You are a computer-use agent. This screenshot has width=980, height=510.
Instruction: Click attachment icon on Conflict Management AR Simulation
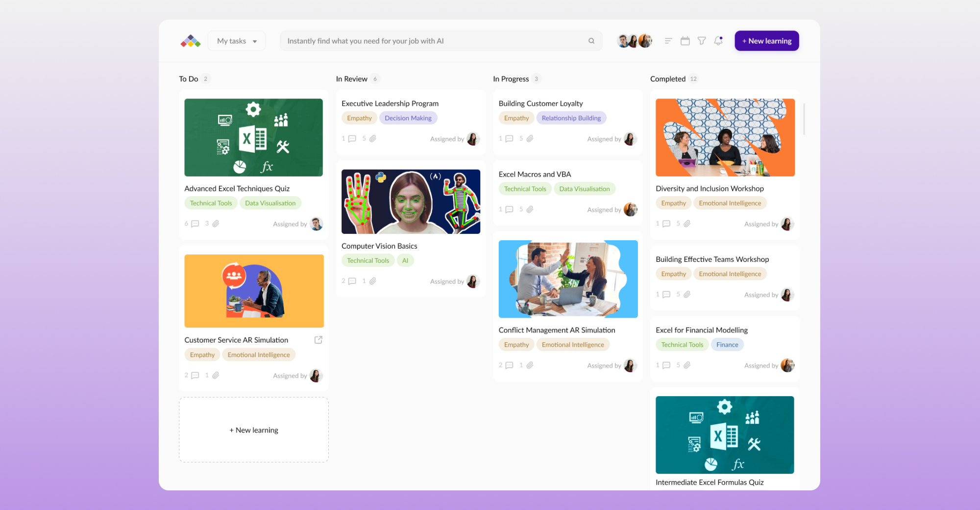pos(530,365)
